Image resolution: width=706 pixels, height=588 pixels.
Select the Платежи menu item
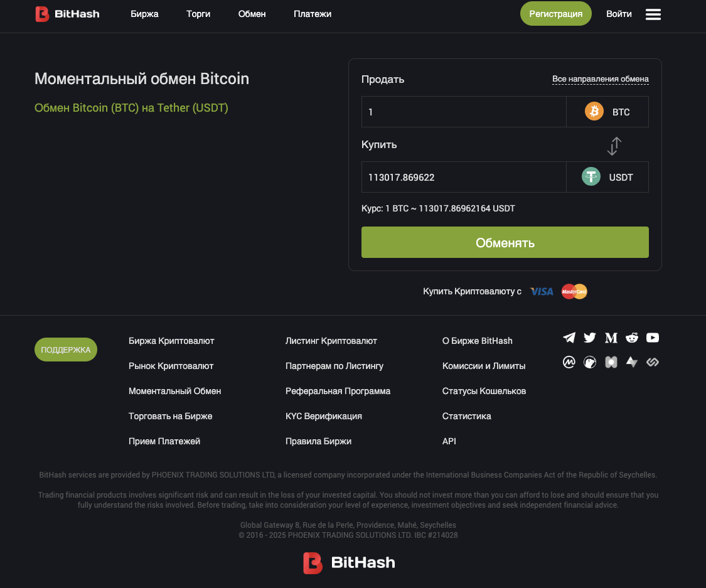coord(313,14)
